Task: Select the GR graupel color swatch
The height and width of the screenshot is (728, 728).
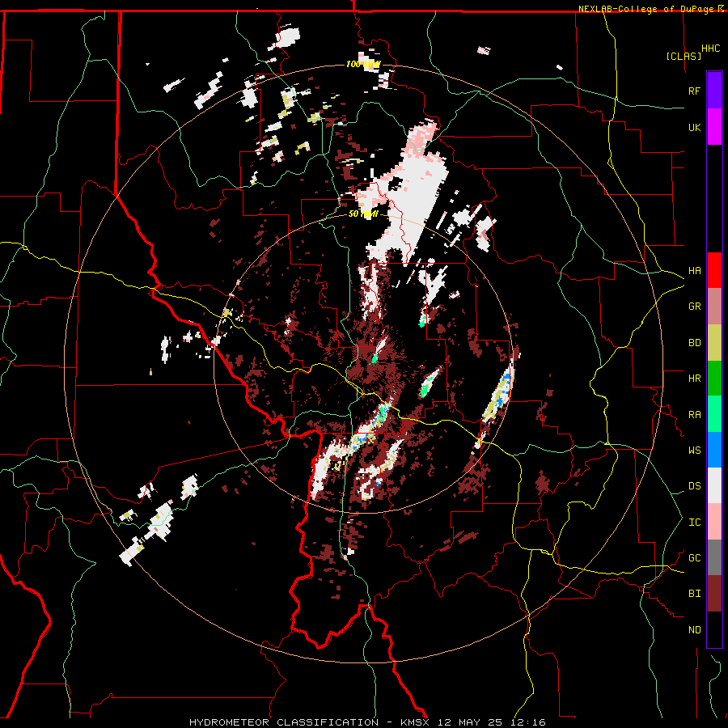Action: (714, 307)
